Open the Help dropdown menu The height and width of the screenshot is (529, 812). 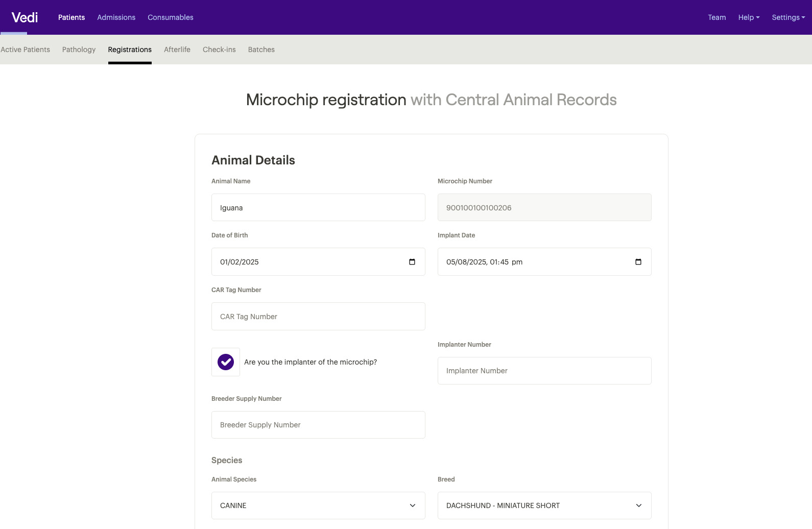click(749, 17)
